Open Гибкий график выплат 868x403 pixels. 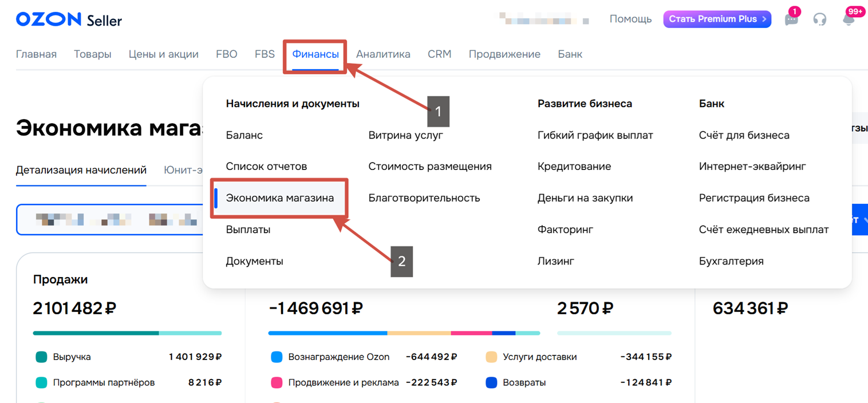[595, 135]
